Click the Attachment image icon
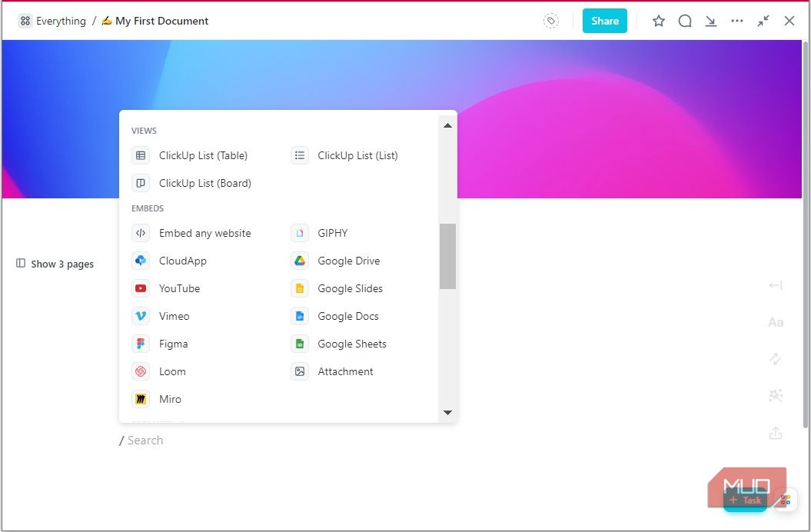Viewport: 811px width, 532px height. pyautogui.click(x=300, y=371)
